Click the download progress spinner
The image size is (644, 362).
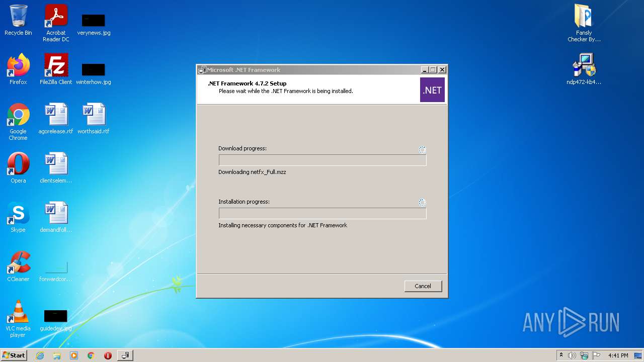pyautogui.click(x=422, y=150)
